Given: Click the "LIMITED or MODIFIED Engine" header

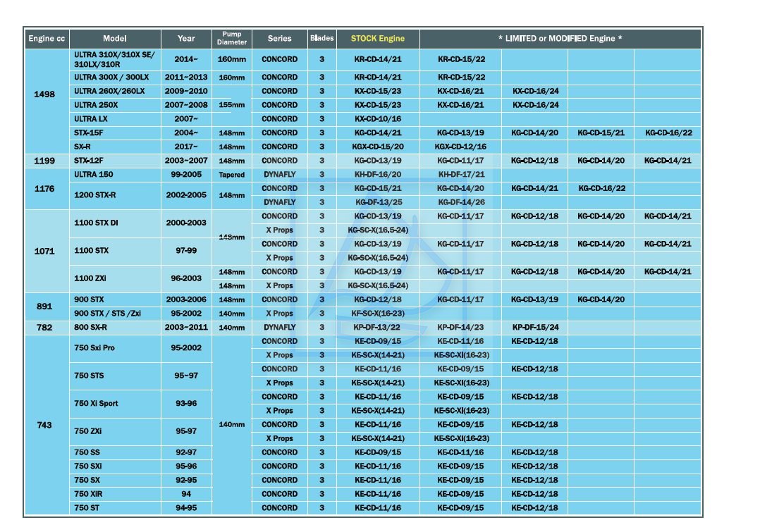Looking at the screenshot, I should [560, 39].
